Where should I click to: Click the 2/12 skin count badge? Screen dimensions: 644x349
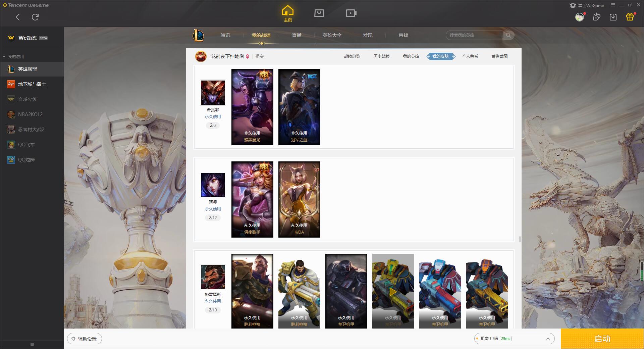[x=213, y=218]
